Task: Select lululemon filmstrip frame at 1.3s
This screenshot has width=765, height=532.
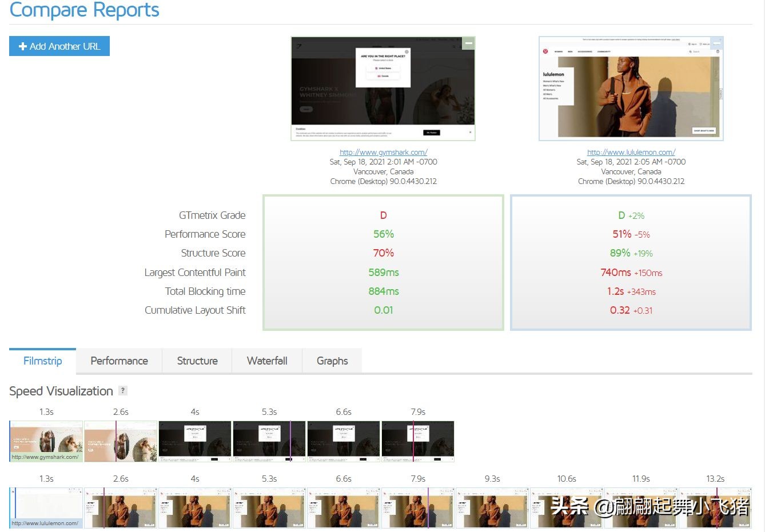Action: [x=46, y=507]
